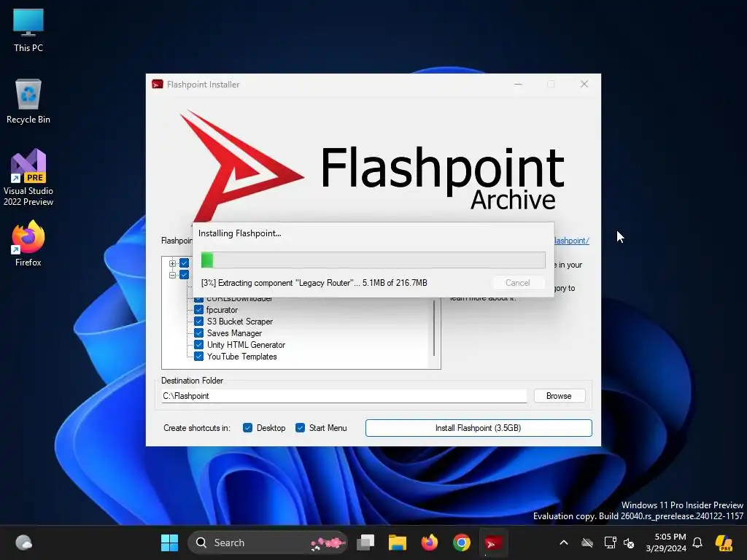Open the notifications bell
747x560 pixels.
tap(697, 542)
